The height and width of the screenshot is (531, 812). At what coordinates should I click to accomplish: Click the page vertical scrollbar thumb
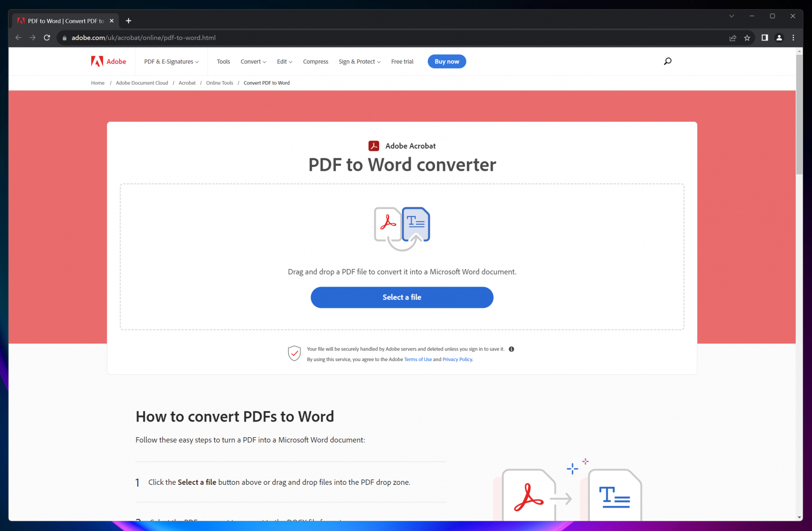(x=799, y=114)
